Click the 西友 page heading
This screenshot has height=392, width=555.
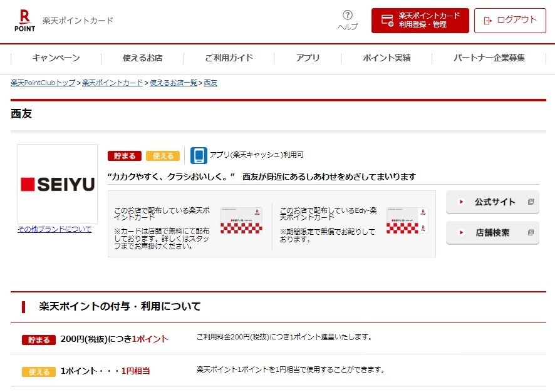[21, 114]
